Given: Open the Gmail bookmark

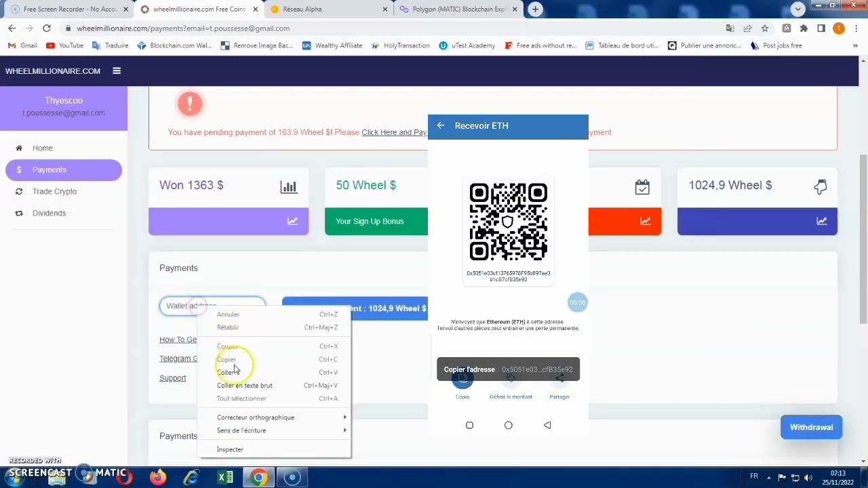Looking at the screenshot, I should 22,45.
